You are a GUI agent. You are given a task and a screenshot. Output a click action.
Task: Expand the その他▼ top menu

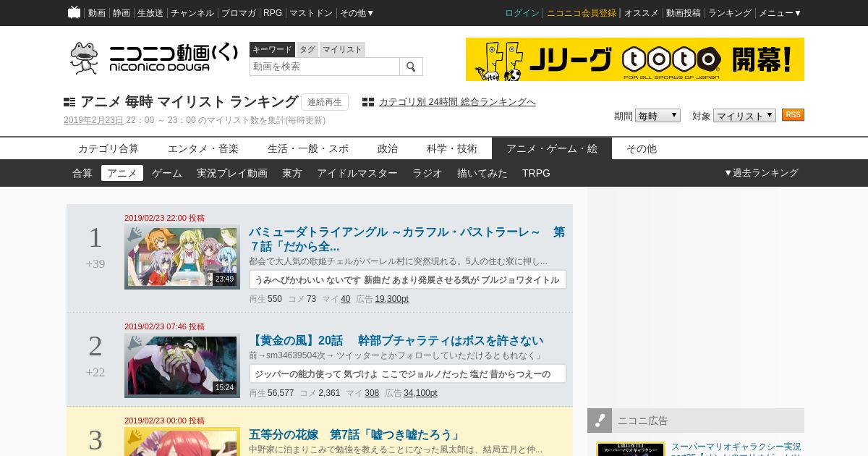(x=357, y=13)
